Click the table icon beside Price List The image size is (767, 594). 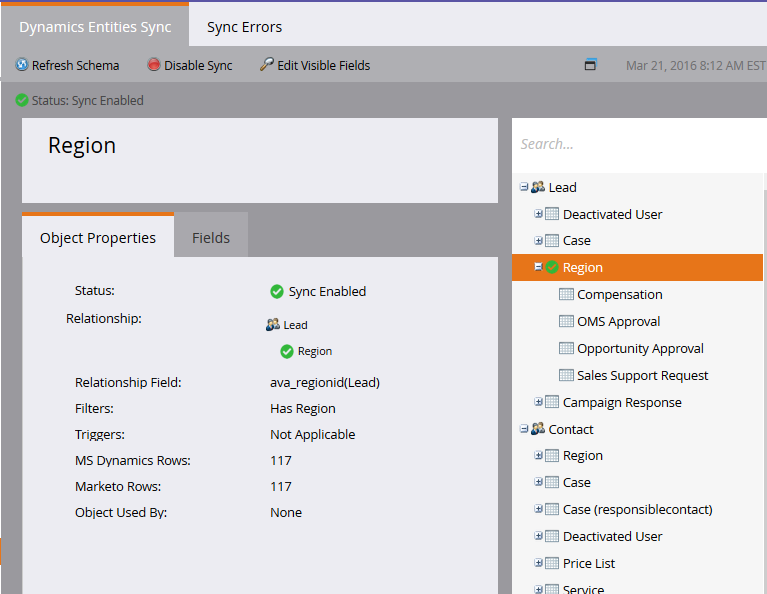tap(552, 563)
